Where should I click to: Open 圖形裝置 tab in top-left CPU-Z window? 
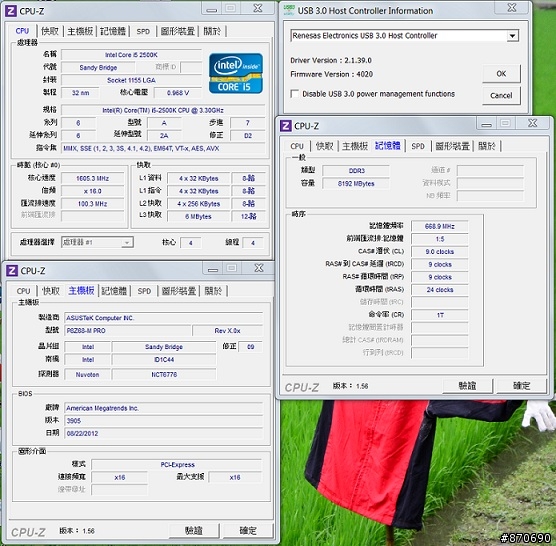click(x=178, y=31)
